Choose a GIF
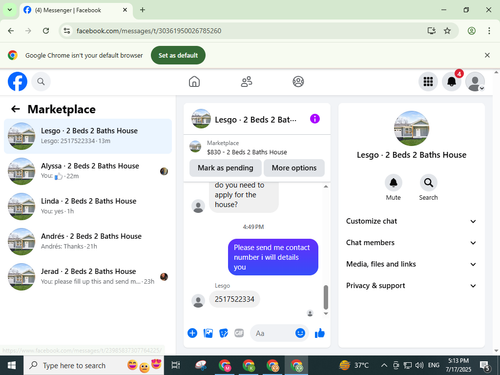 pos(239,333)
